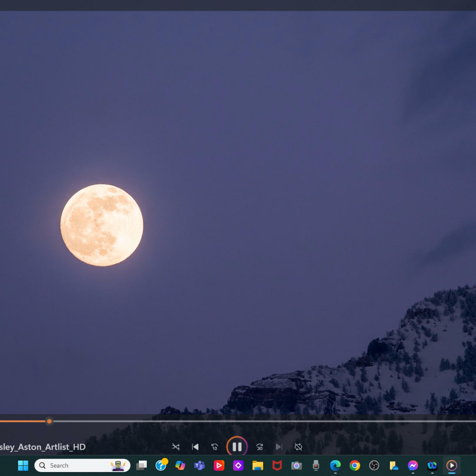Skip forward 30 seconds
The image size is (476, 476).
(259, 447)
